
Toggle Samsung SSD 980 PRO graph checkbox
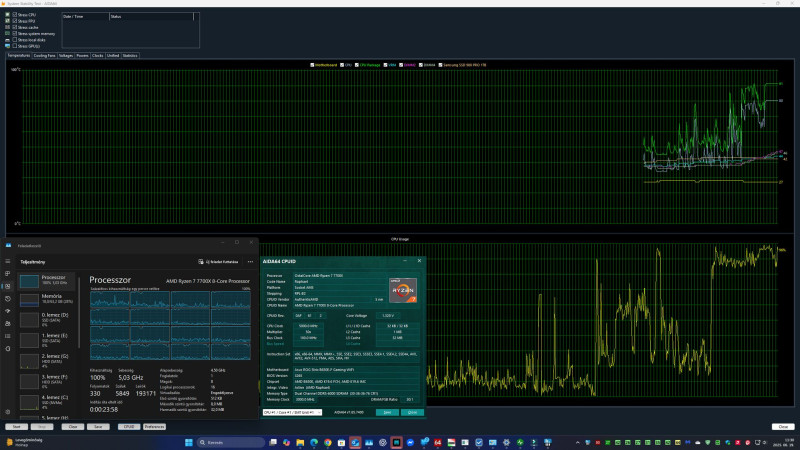pos(440,65)
